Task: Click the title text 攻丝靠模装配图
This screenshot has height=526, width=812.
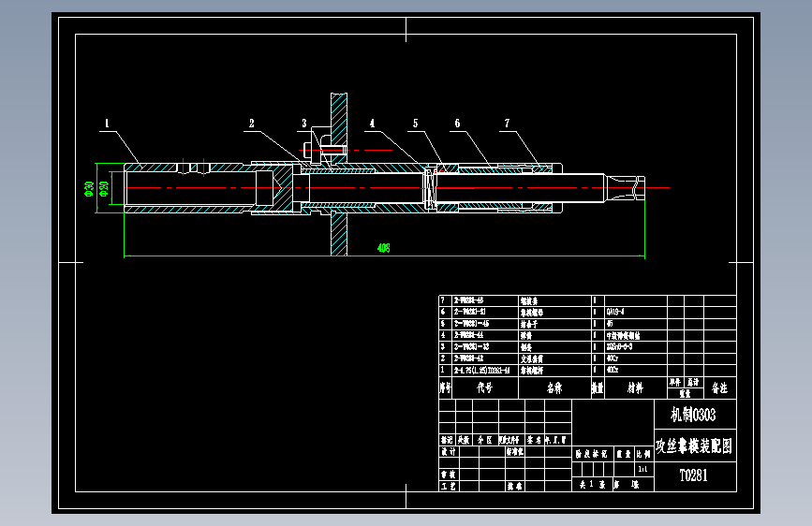Action: coord(694,446)
